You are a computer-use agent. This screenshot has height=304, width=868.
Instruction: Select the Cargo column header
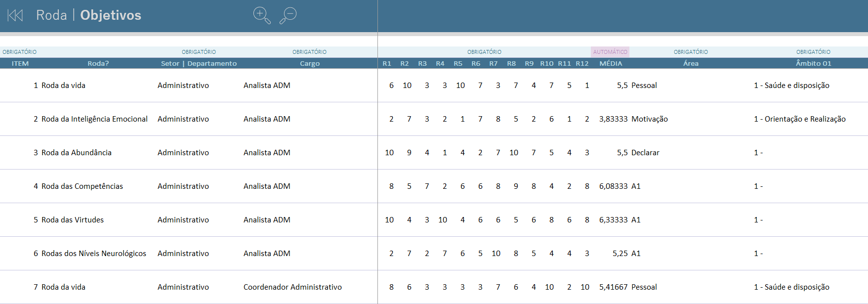[x=310, y=63]
